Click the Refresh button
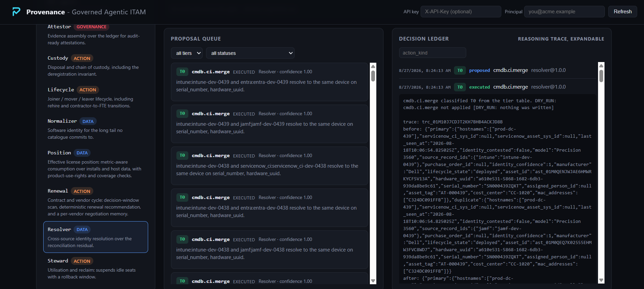 pos(623,12)
